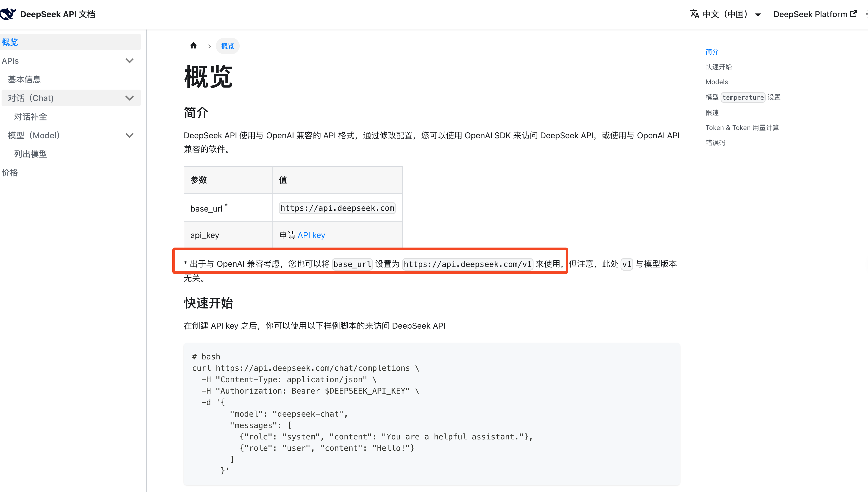The height and width of the screenshot is (492, 868).
Task: Click the 概览 breadcrumb chip
Action: click(227, 46)
